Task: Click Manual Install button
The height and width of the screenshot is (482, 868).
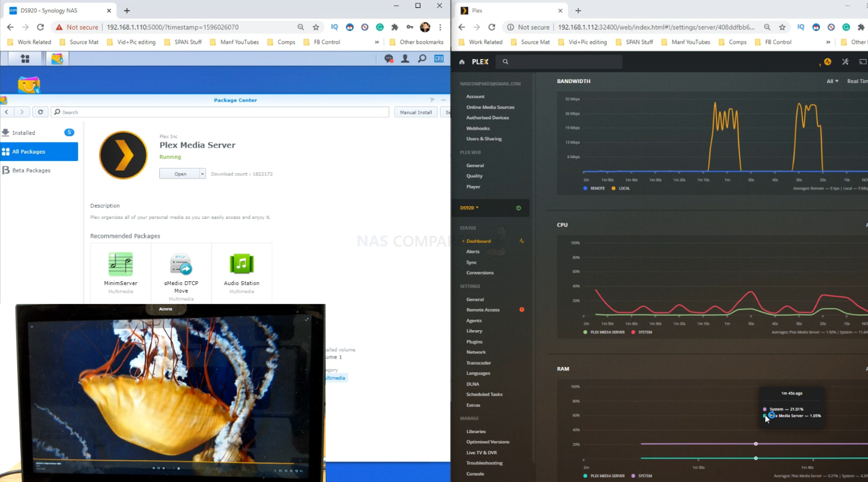Action: pos(416,112)
